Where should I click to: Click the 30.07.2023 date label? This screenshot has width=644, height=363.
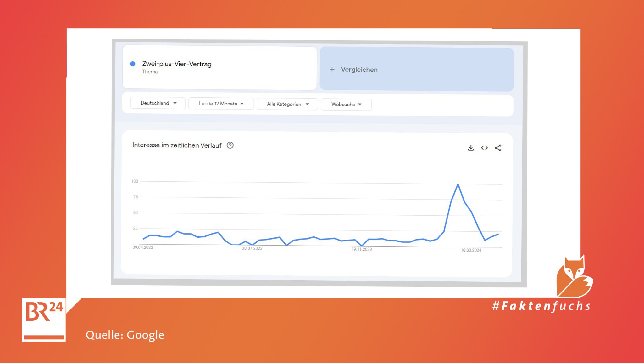[252, 248]
